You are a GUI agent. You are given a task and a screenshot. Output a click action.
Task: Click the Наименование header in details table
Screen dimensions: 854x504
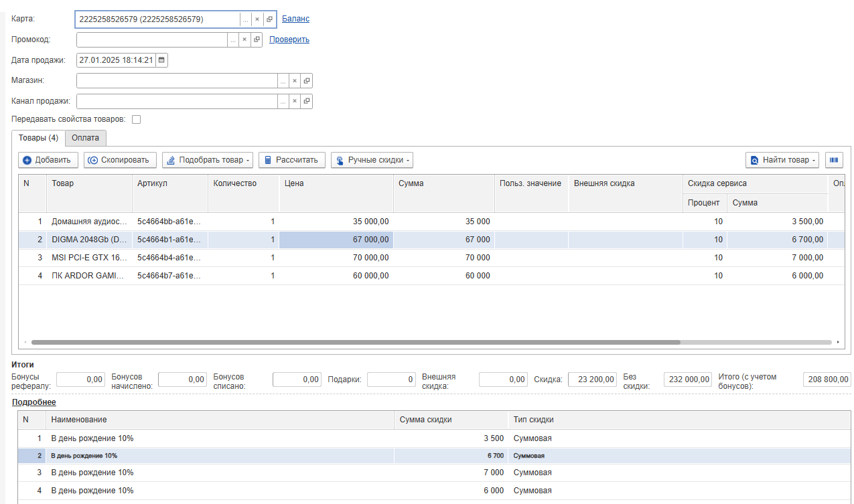point(220,420)
